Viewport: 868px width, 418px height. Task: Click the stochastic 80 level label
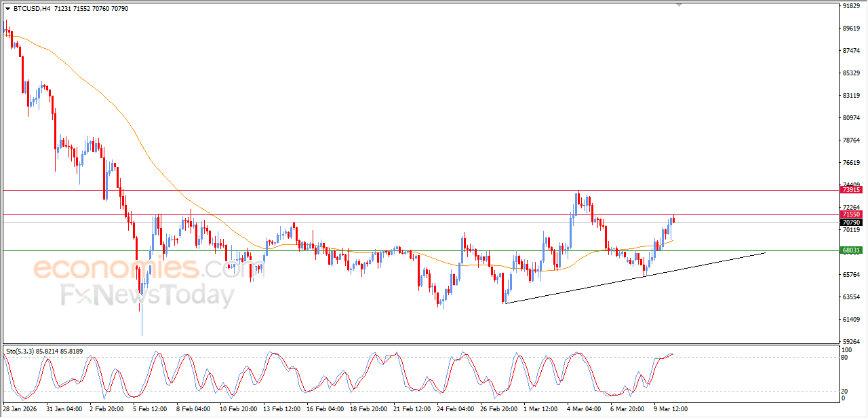click(846, 358)
